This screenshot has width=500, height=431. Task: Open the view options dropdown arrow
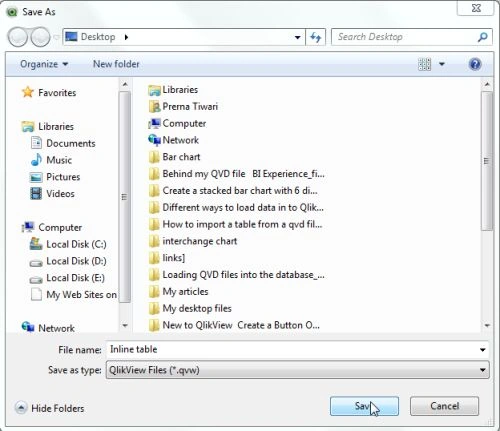pyautogui.click(x=442, y=64)
